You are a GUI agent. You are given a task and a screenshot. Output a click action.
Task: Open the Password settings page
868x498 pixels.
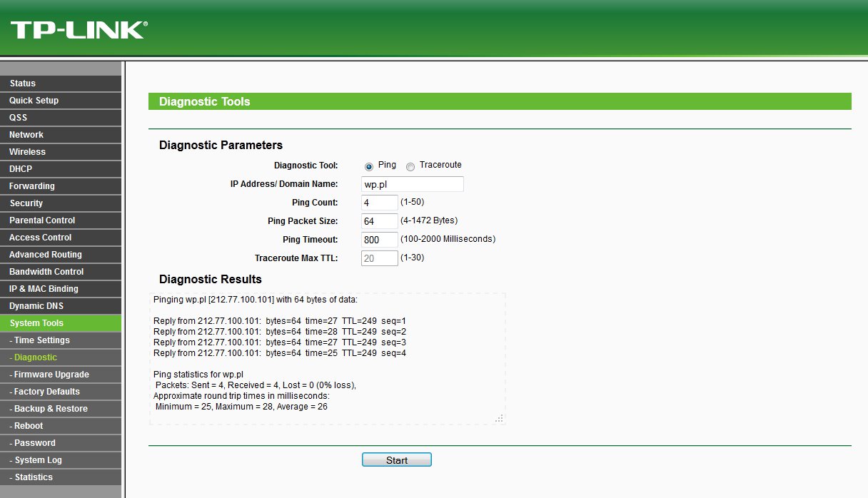coord(61,443)
